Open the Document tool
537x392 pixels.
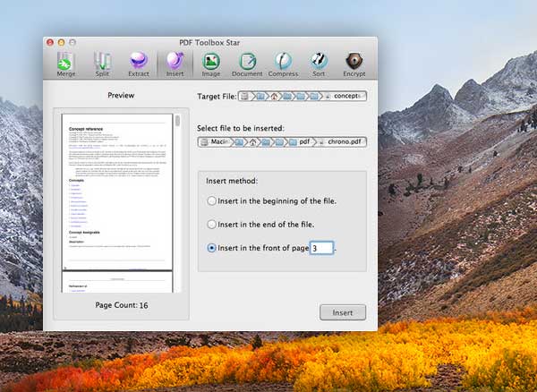(247, 64)
